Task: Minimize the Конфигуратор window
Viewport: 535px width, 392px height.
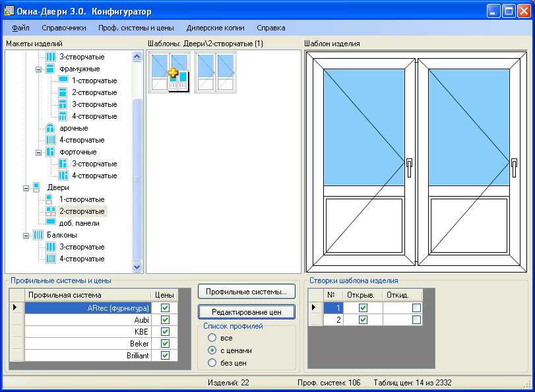Action: pyautogui.click(x=493, y=11)
